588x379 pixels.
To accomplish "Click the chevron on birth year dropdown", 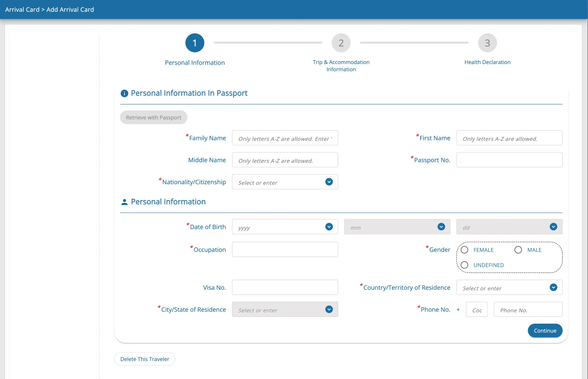I will point(329,227).
